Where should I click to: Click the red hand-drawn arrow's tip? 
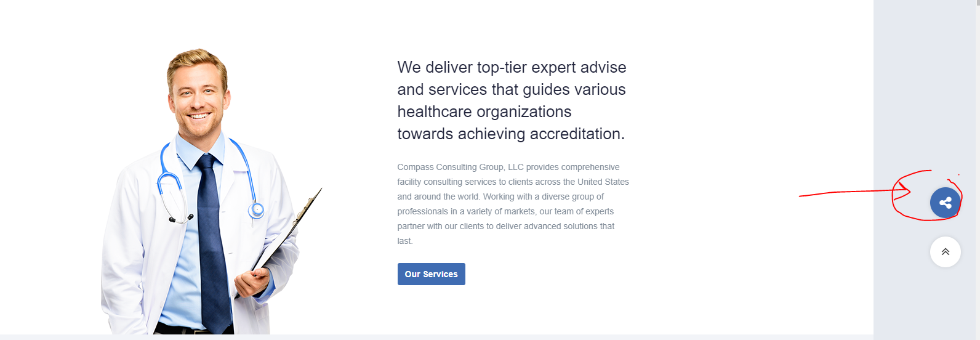pos(909,190)
